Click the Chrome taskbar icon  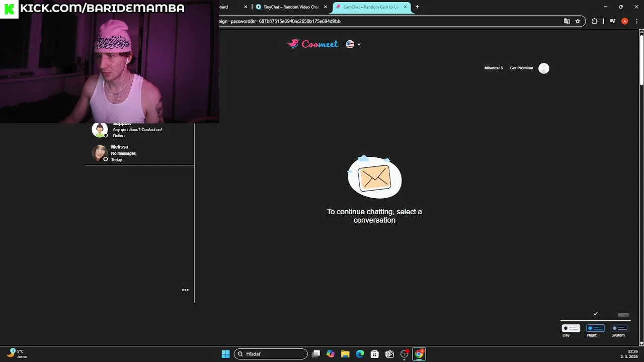pyautogui.click(x=419, y=354)
